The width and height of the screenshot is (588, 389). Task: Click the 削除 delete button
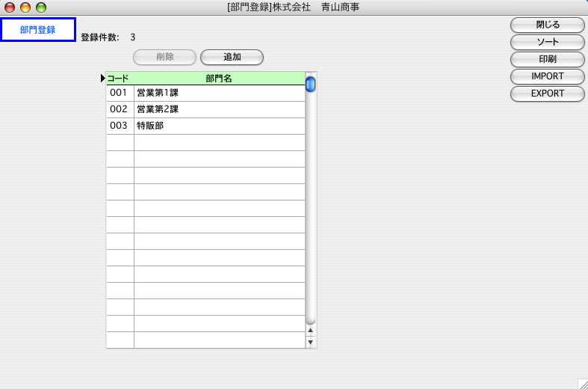[164, 57]
